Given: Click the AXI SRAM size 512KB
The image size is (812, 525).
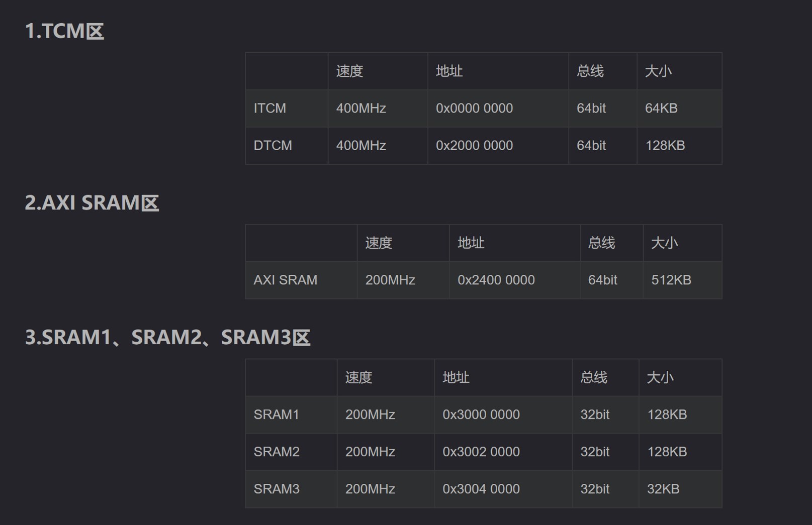Looking at the screenshot, I should 671,280.
